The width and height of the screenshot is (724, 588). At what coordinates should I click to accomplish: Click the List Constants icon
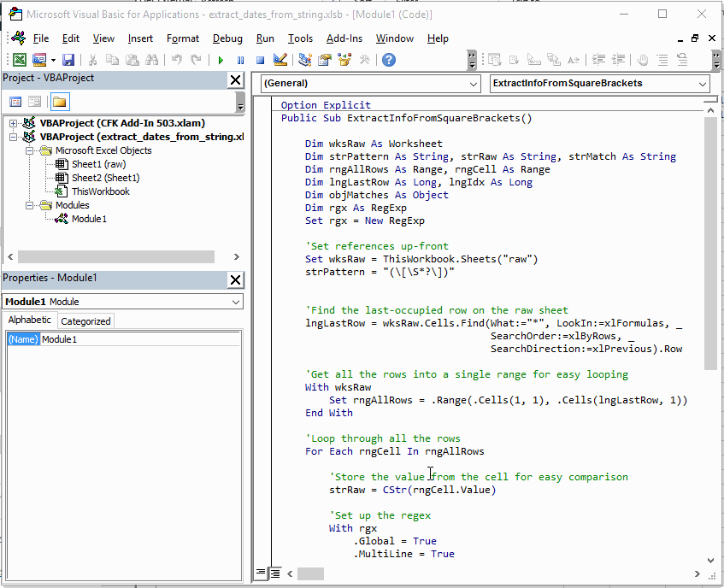click(514, 60)
